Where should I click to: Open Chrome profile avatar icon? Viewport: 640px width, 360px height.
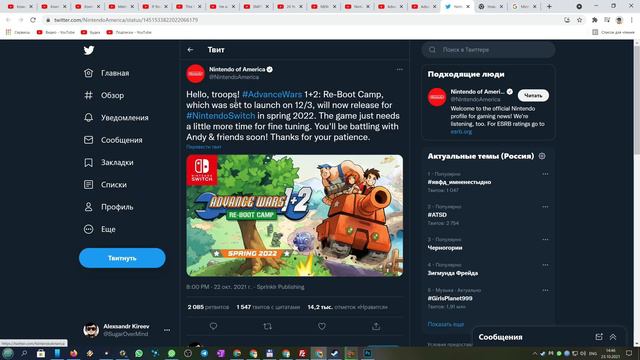point(619,20)
